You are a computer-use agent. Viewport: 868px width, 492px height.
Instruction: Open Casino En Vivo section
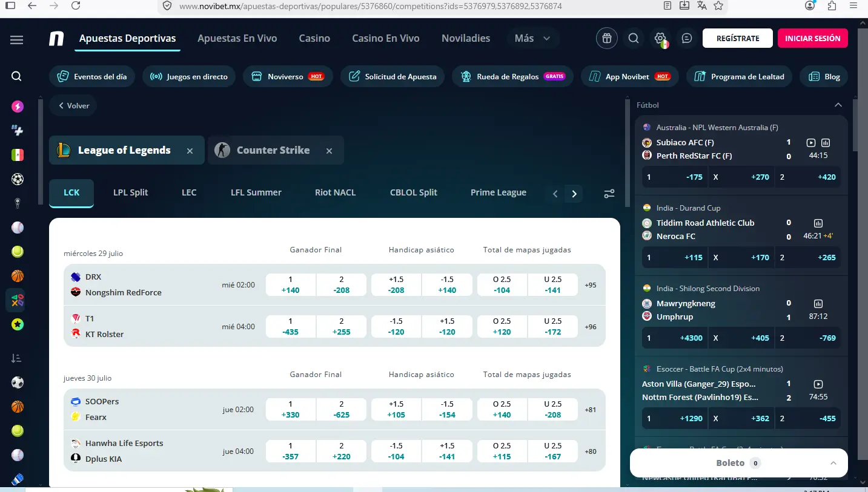(386, 38)
